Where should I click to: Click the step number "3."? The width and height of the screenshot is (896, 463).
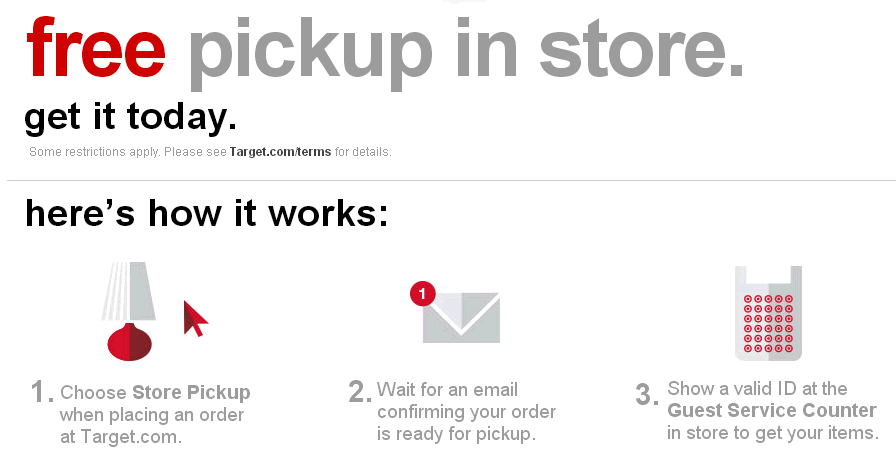click(649, 394)
